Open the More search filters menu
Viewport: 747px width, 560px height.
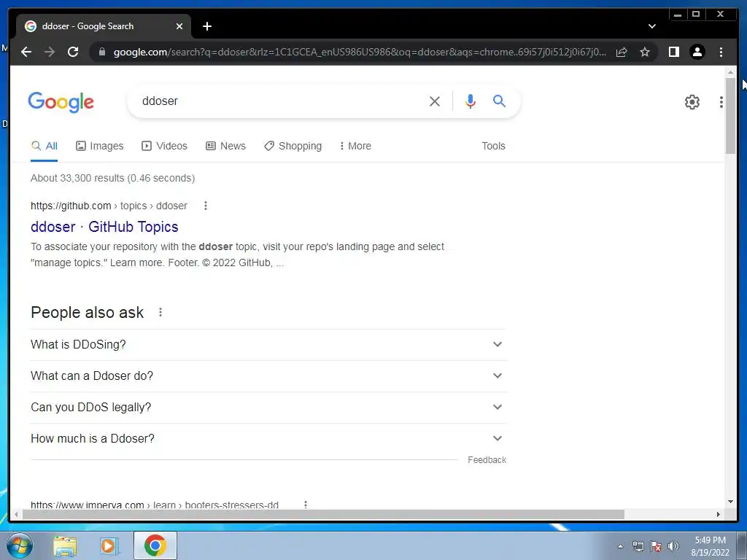click(x=355, y=146)
